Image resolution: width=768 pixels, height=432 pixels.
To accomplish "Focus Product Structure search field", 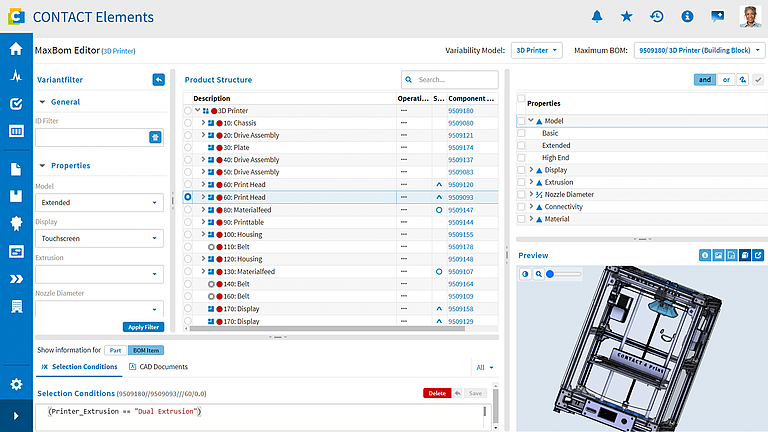I will [x=450, y=79].
